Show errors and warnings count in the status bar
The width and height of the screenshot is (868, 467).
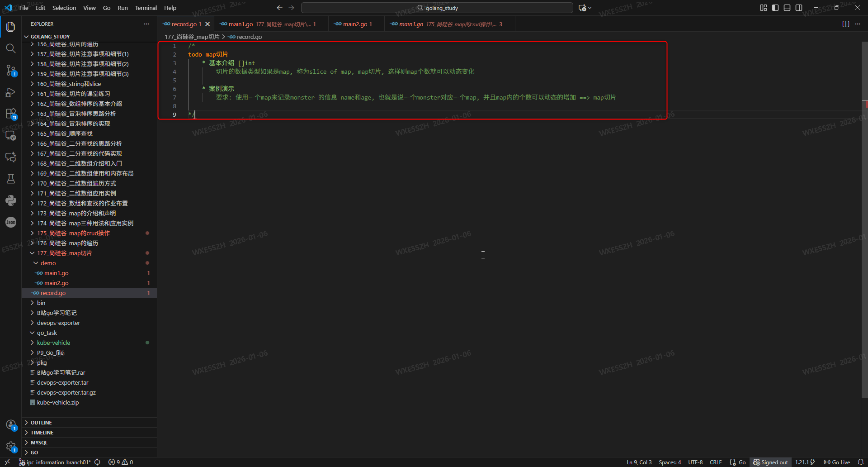point(121,462)
